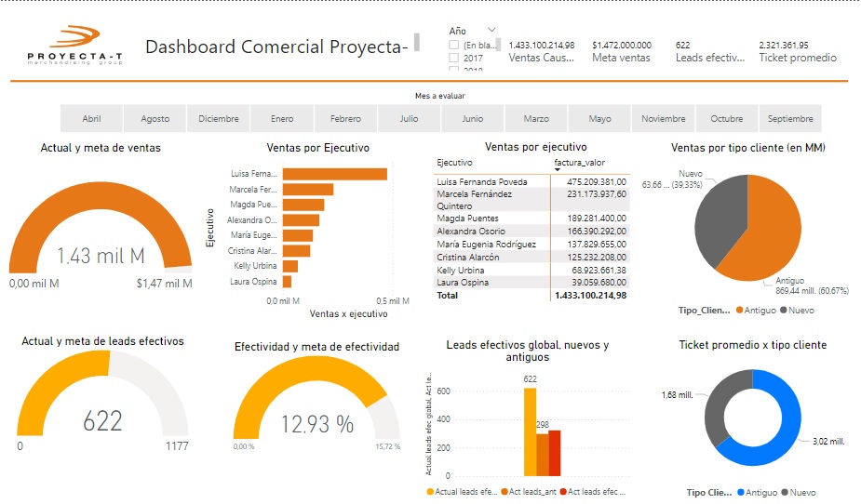
Task: Expand the Año slicer dropdown chevron
Action: (x=491, y=30)
